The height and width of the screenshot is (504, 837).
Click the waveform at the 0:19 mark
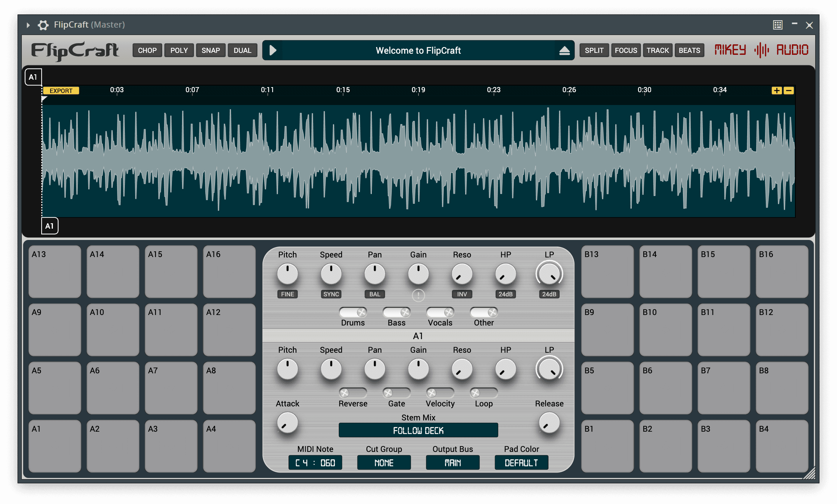click(x=418, y=161)
